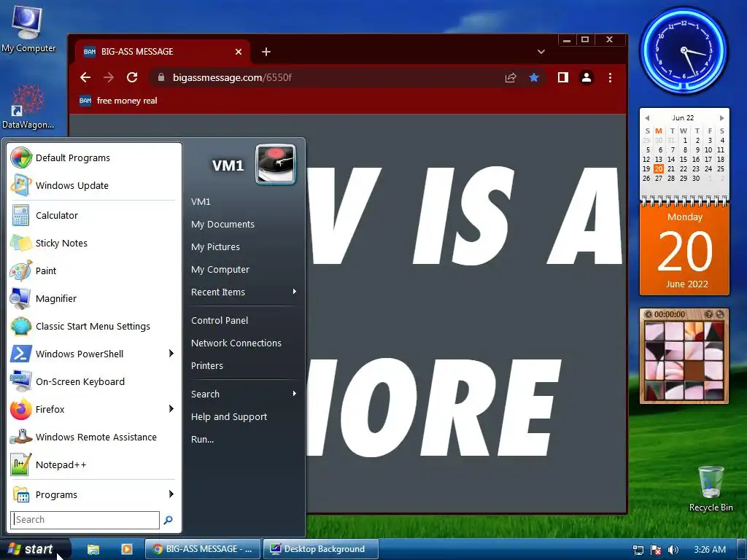This screenshot has height=560, width=747.
Task: Open a new Chrome tab
Action: (266, 52)
